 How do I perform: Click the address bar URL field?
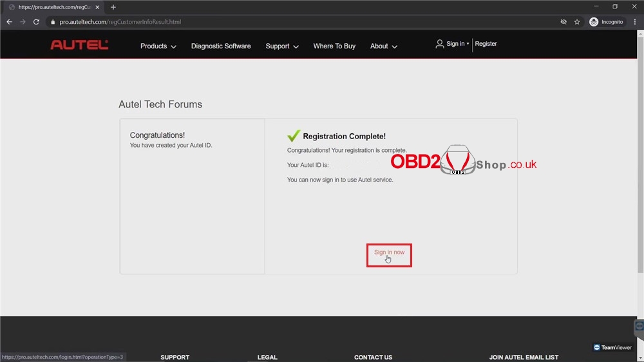click(x=290, y=22)
